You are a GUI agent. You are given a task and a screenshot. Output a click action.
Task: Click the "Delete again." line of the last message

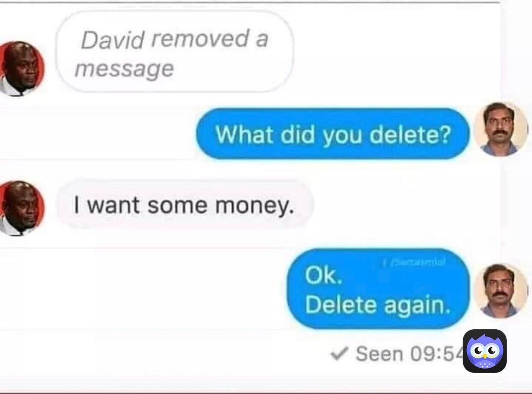point(378,304)
